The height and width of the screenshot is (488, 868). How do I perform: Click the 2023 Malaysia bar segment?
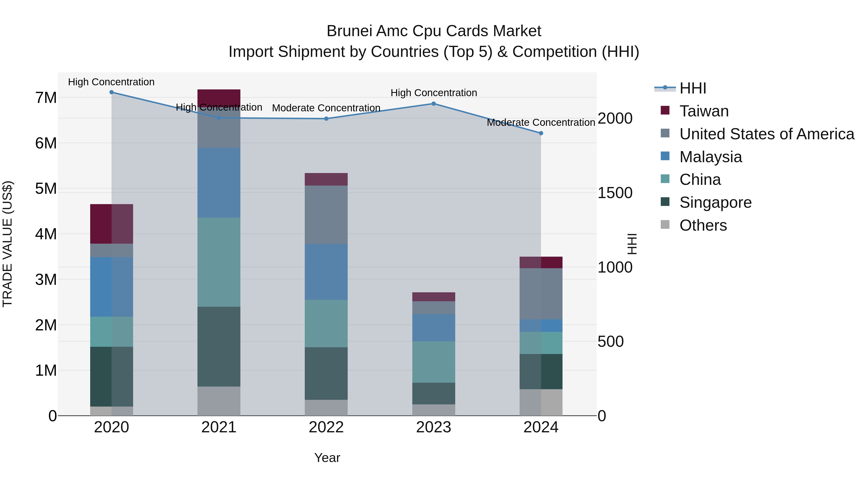pyautogui.click(x=434, y=328)
